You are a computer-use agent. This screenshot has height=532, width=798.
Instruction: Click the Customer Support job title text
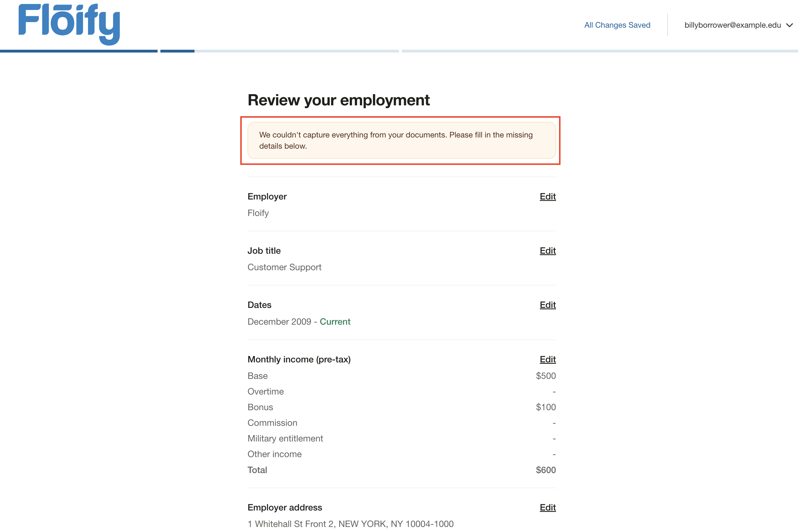[x=284, y=267]
